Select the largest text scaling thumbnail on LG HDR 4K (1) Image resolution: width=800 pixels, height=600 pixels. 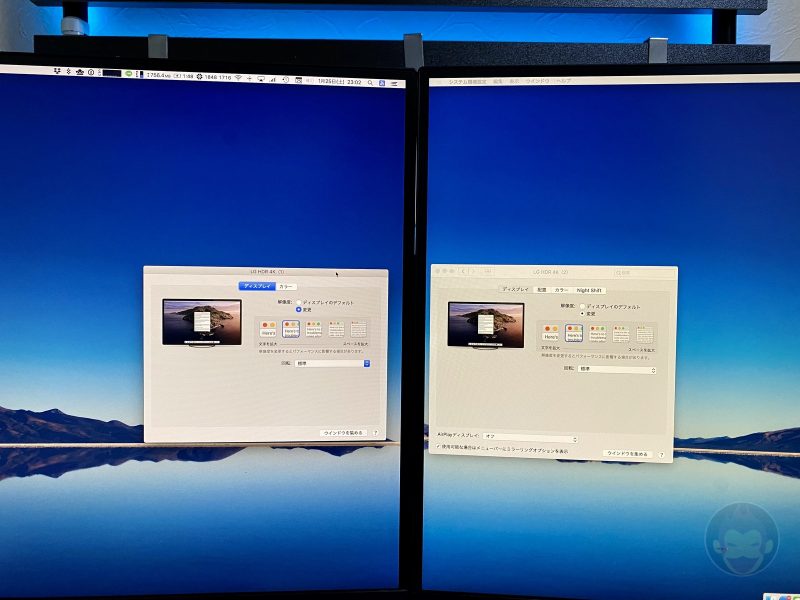point(267,327)
